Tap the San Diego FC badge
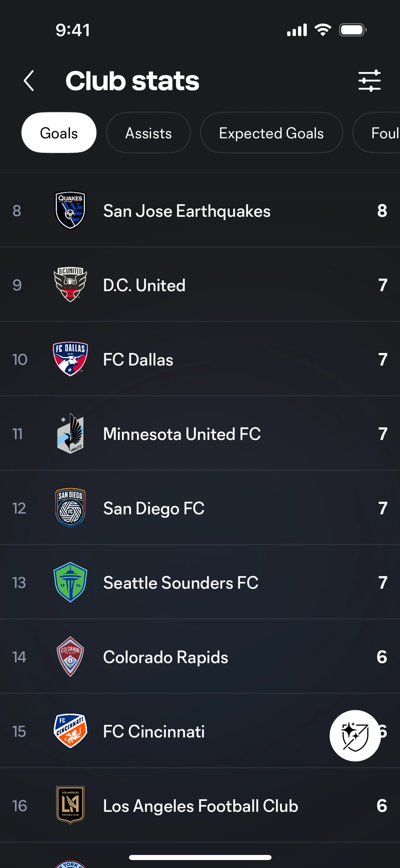The width and height of the screenshot is (400, 868). pyautogui.click(x=70, y=508)
